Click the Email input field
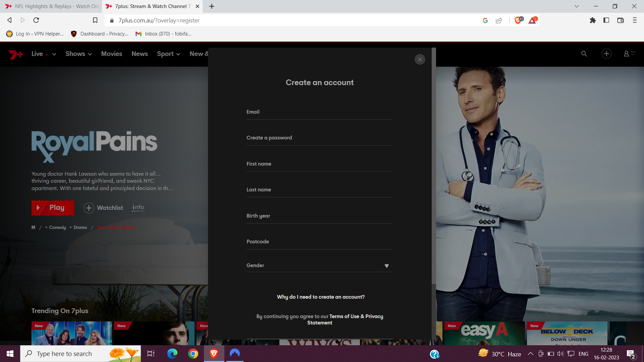 point(320,112)
